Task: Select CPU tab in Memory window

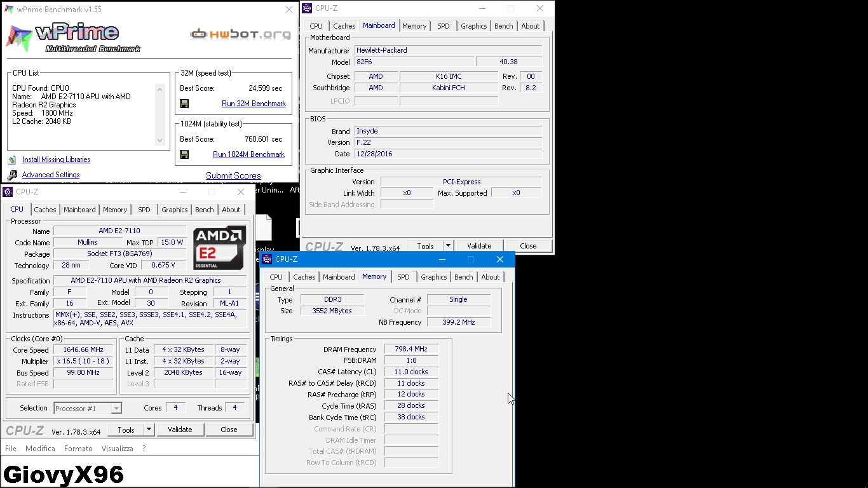Action: 276,277
